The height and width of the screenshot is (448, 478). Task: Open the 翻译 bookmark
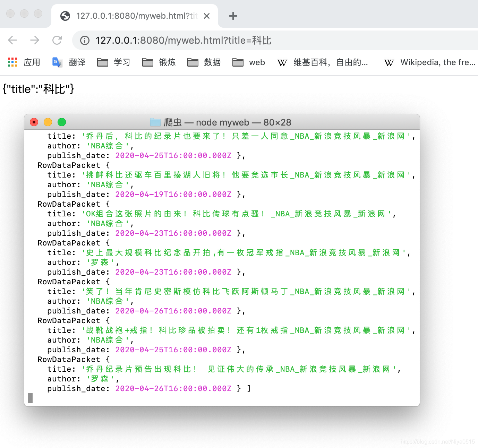click(x=69, y=62)
